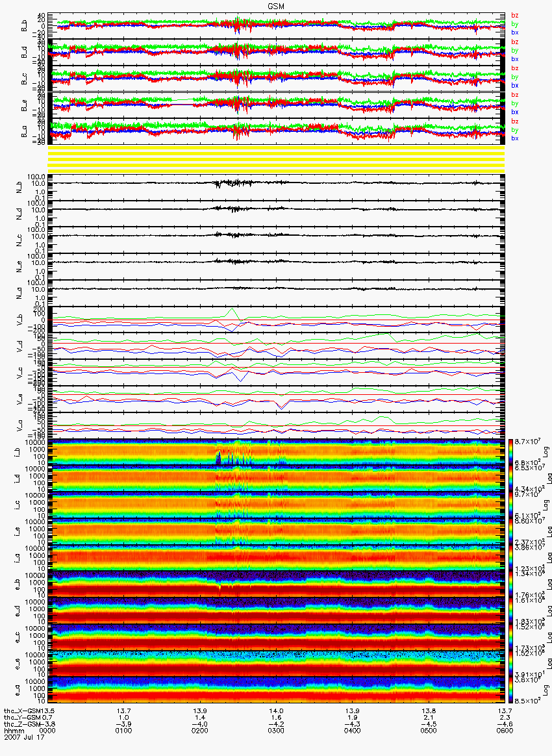This screenshot has width=552, height=756.
Task: Click the e_d spectrogram axis label
Action: coord(18,612)
